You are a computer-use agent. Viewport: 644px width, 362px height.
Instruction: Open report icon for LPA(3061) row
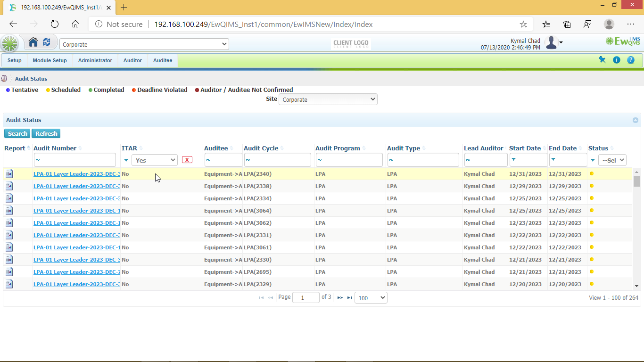9,247
